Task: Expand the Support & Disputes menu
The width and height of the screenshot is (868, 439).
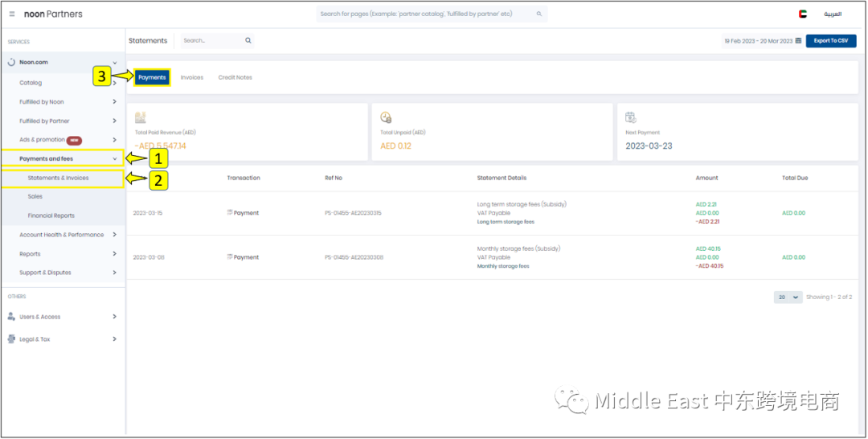Action: (x=115, y=273)
